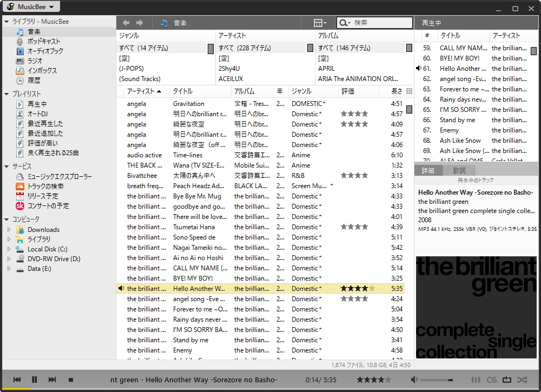Open the column chooser grid icon
The height and width of the screenshot is (392, 541).
(x=409, y=91)
